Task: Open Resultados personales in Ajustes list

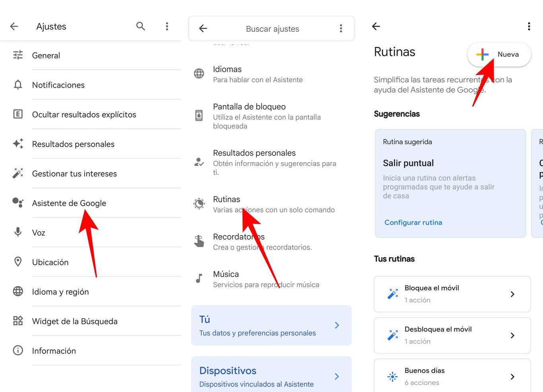Action: click(91, 144)
